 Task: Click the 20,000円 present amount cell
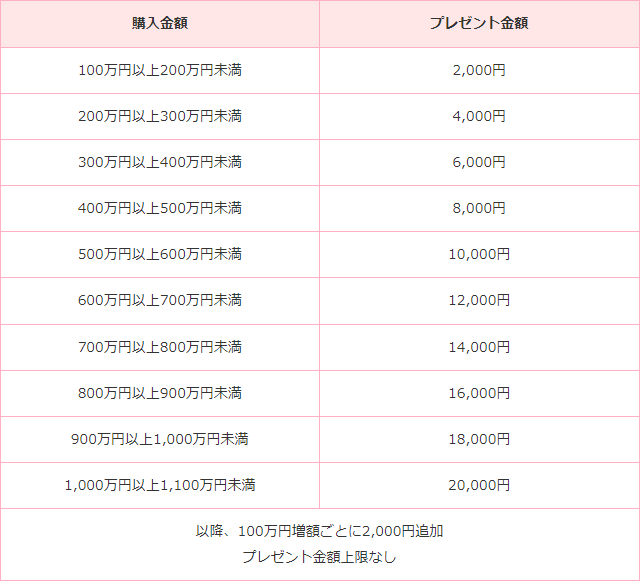pos(479,485)
